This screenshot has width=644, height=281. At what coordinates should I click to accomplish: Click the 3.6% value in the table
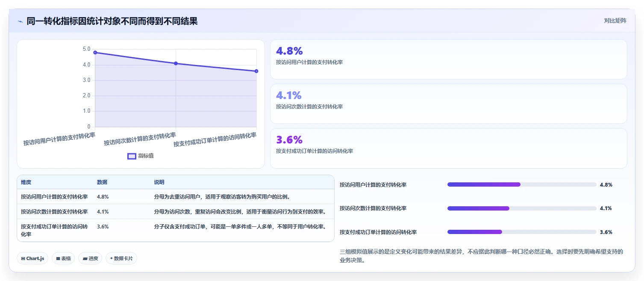coord(103,227)
